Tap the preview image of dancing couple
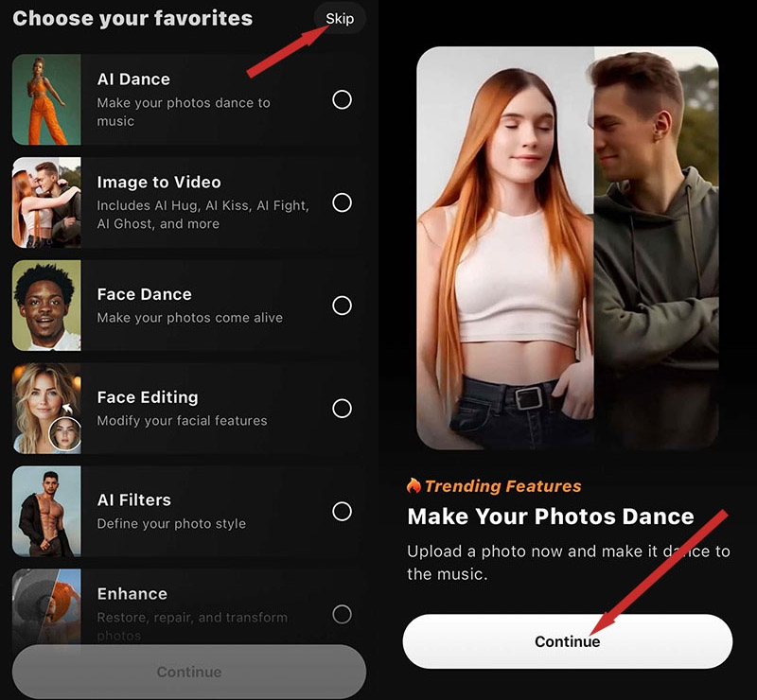 (x=568, y=248)
